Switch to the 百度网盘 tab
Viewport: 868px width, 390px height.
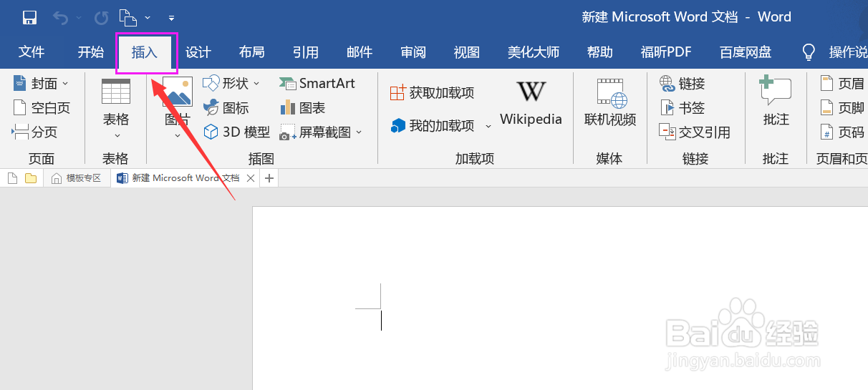click(x=746, y=52)
